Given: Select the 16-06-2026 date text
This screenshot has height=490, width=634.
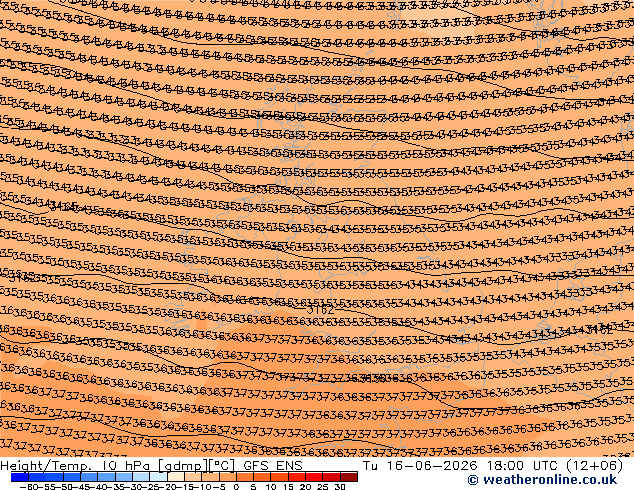Looking at the screenshot, I should point(431,466).
